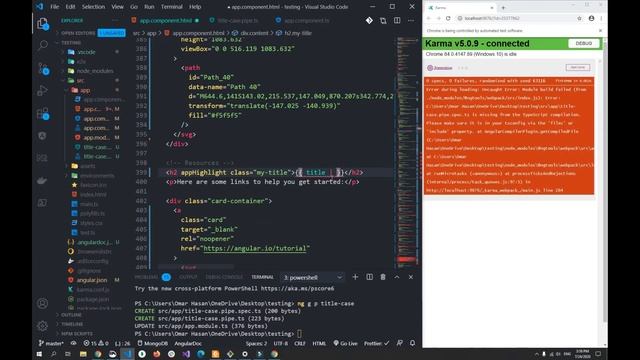Expand the Timeline section
The width and height of the screenshot is (640, 360).
[72, 324]
